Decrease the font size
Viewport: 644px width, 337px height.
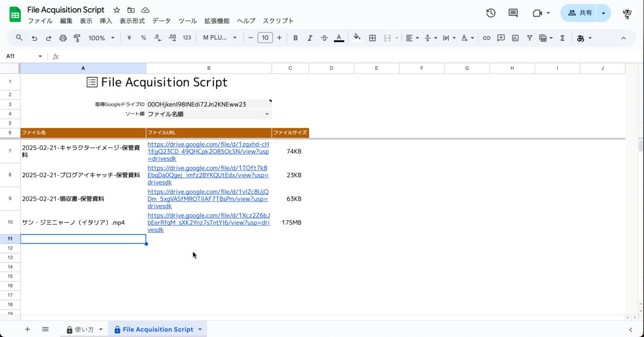251,38
